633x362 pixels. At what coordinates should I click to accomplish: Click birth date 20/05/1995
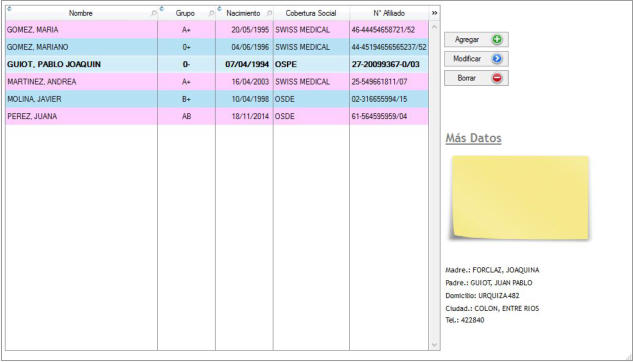point(250,30)
